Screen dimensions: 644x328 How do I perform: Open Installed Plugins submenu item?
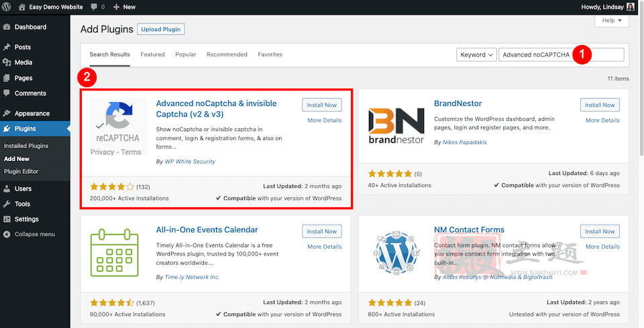pyautogui.click(x=26, y=146)
